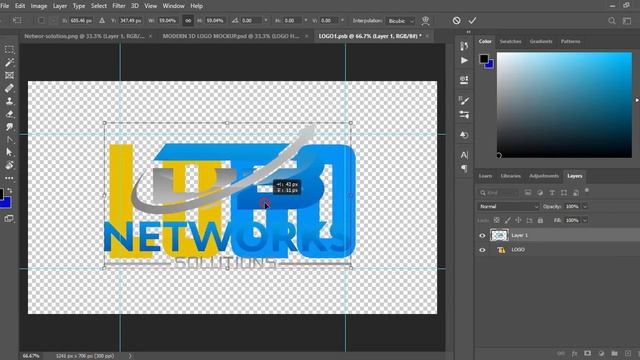Viewport: 640px width, 360px height.
Task: Open the Image menu
Action: coord(39,6)
